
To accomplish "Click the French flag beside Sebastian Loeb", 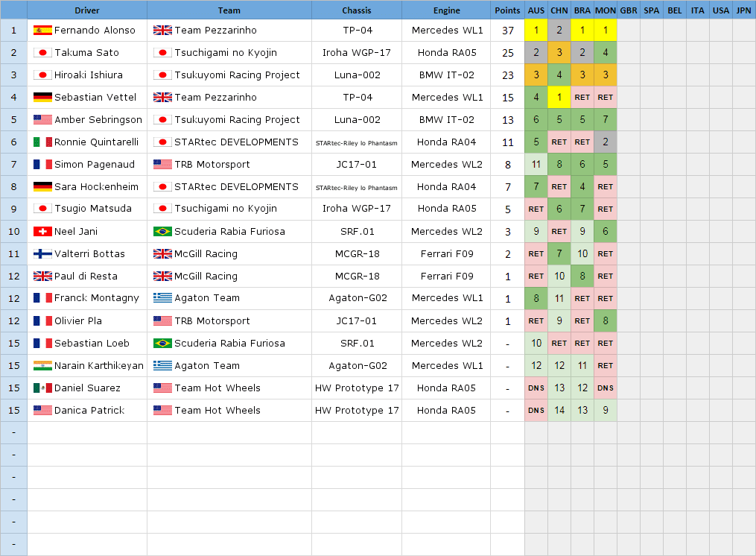I will click(42, 343).
